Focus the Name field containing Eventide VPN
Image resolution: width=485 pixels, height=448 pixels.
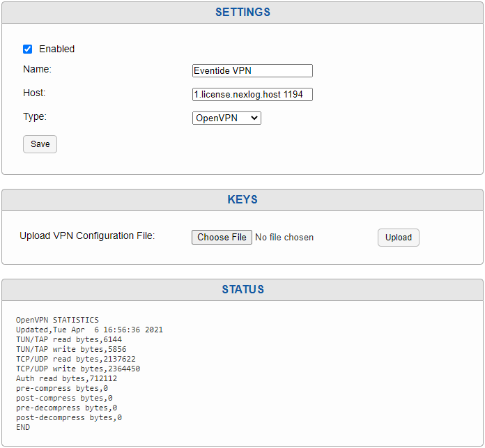pos(252,70)
